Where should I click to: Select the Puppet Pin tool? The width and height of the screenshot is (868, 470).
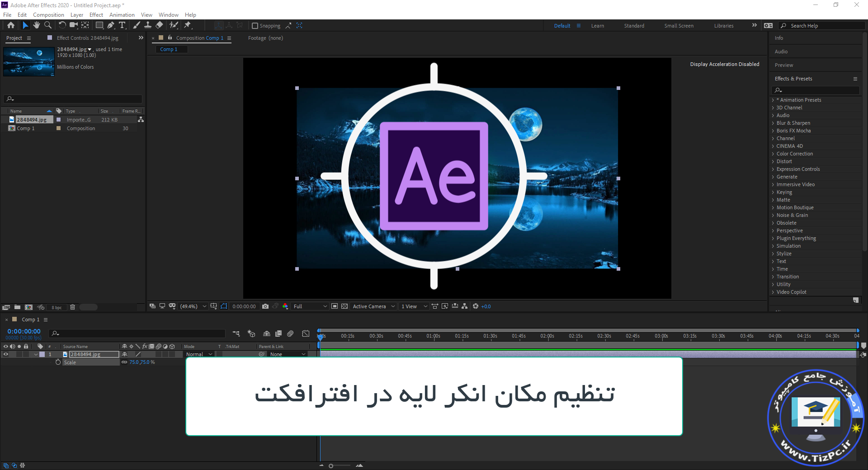(x=188, y=25)
